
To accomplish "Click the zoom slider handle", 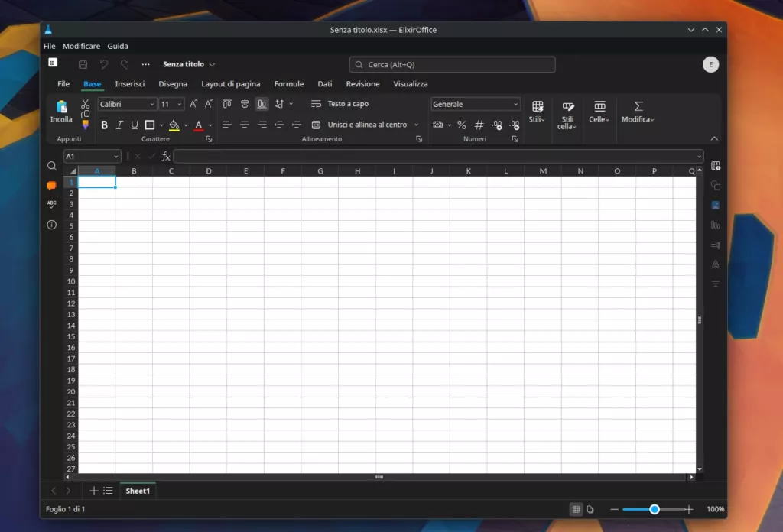I will pyautogui.click(x=655, y=509).
